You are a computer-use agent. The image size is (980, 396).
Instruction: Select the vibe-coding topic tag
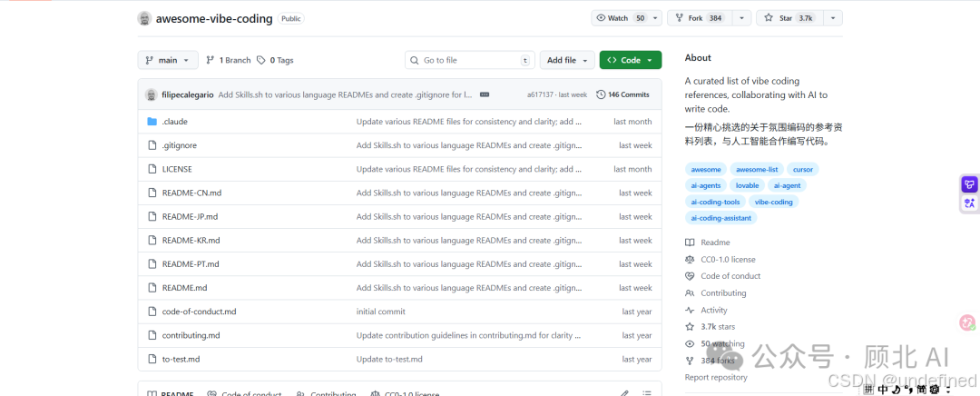[x=774, y=202]
